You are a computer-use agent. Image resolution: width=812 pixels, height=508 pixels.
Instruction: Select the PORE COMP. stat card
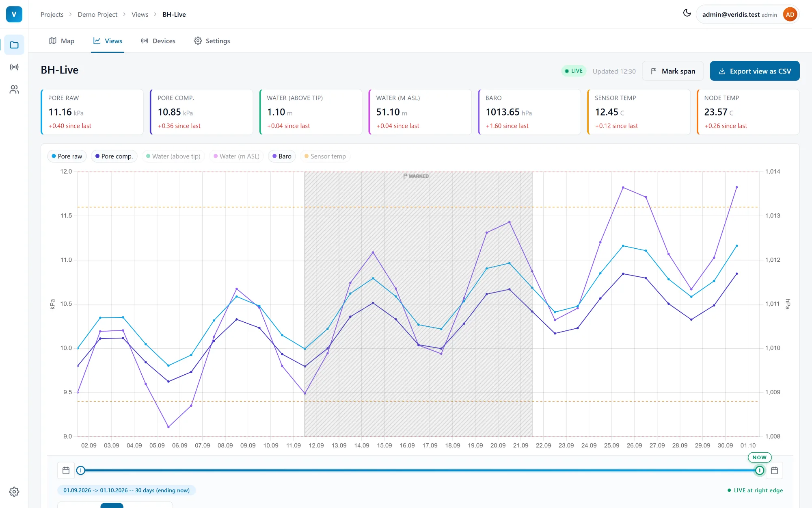201,112
